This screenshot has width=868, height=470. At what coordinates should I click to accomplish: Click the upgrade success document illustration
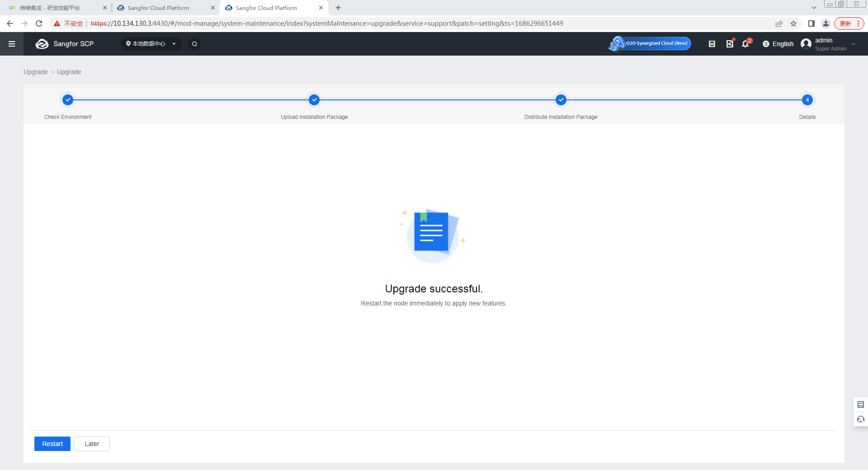tap(433, 235)
